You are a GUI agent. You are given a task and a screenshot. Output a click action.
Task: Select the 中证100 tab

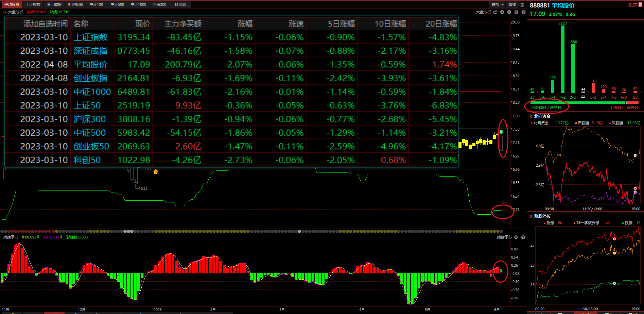(96, 4)
